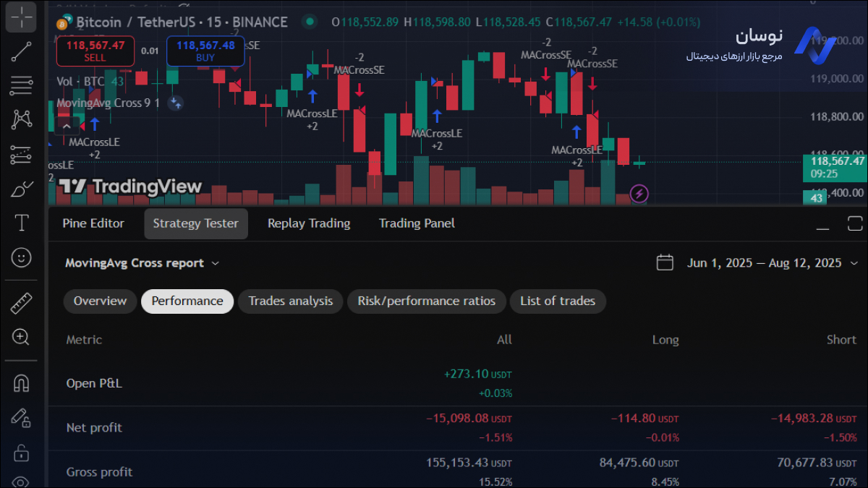868x488 pixels.
Task: Click the purple lightning bolt icon
Action: pyautogui.click(x=639, y=193)
